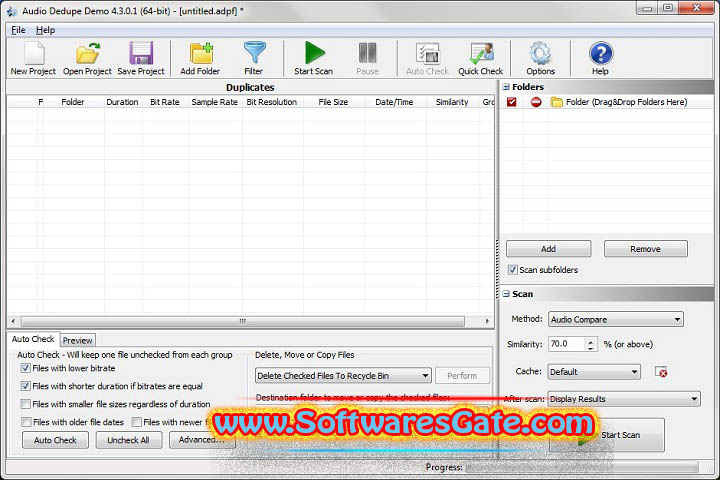Viewport: 720px width, 480px height.
Task: Sort by Duration column header
Action: click(x=122, y=102)
